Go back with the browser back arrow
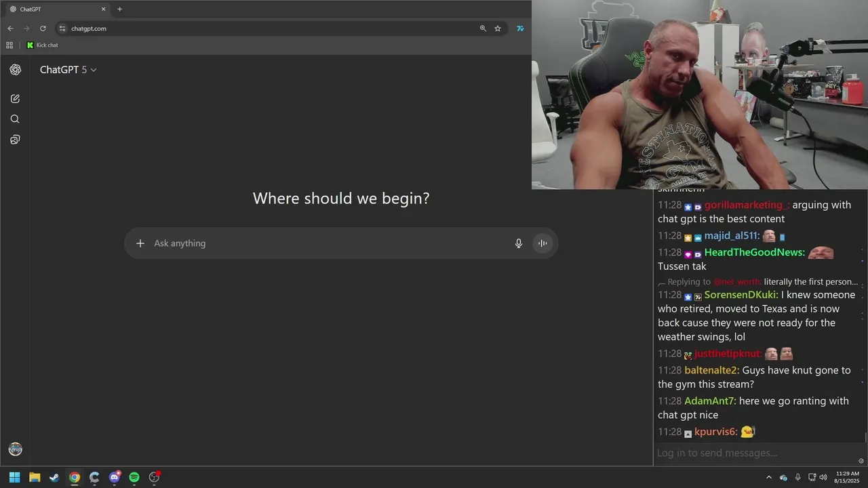 tap(10, 28)
